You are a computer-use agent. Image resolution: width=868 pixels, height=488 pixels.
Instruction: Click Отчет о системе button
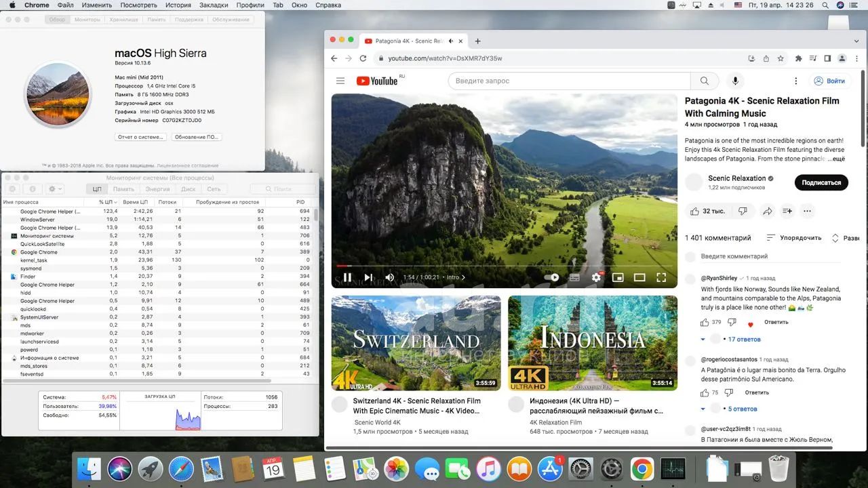(x=140, y=137)
